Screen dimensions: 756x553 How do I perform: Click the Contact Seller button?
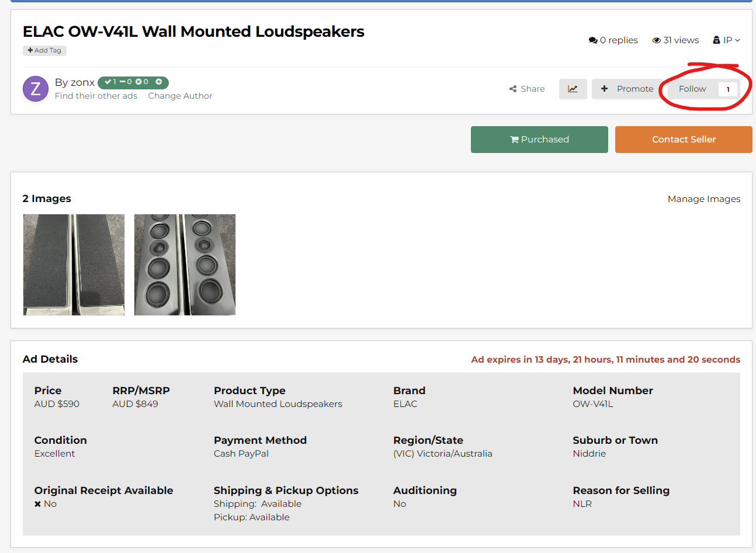click(684, 140)
